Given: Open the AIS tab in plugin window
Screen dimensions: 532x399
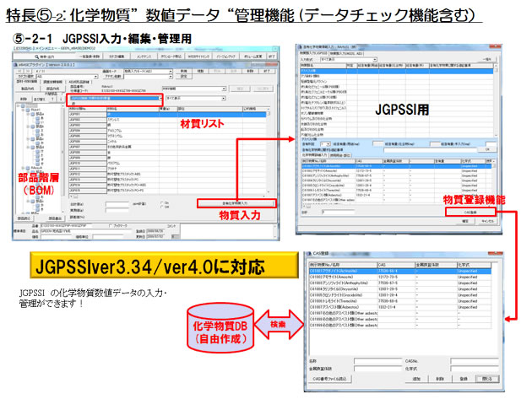Looking at the screenshot, I should [79, 82].
